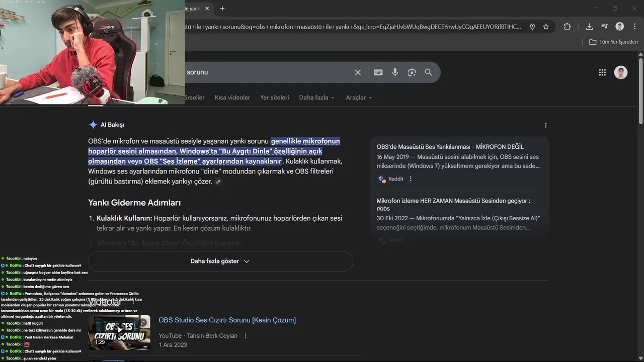Open the Araçlar dropdown
Image resolution: width=644 pixels, height=362 pixels.
359,98
